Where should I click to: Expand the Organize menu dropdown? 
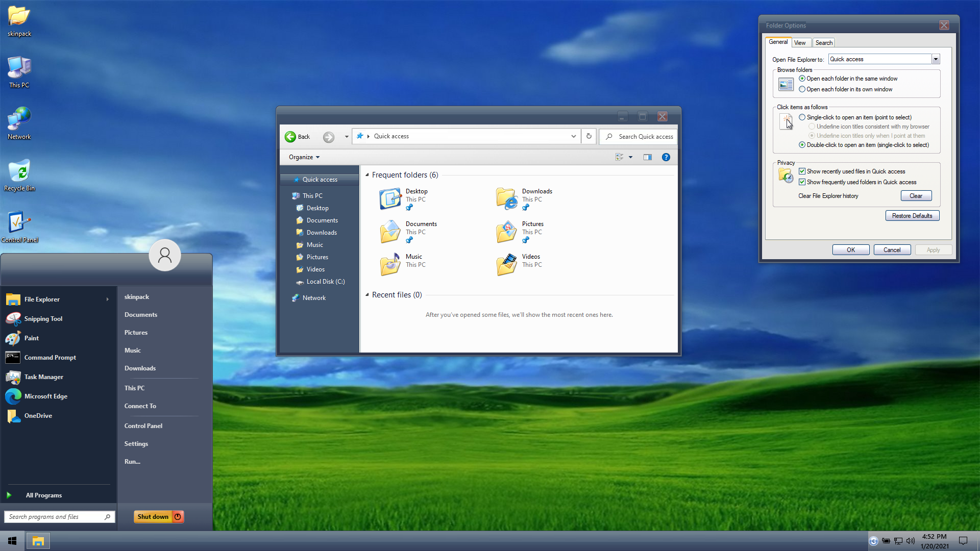click(304, 157)
